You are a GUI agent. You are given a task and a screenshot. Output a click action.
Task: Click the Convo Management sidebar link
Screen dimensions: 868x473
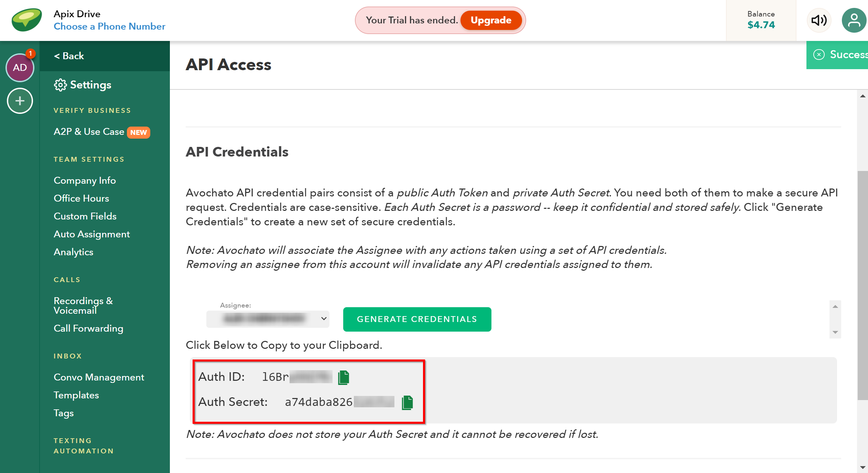pyautogui.click(x=98, y=377)
